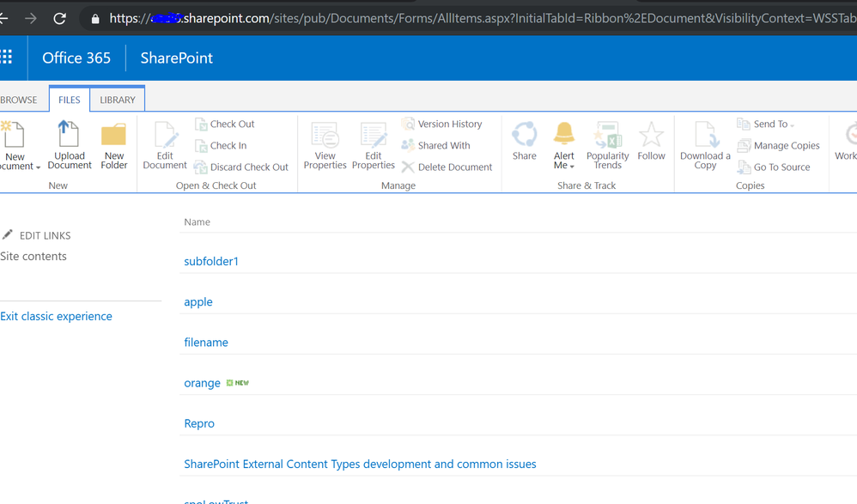Open the SharePoint home link

177,58
